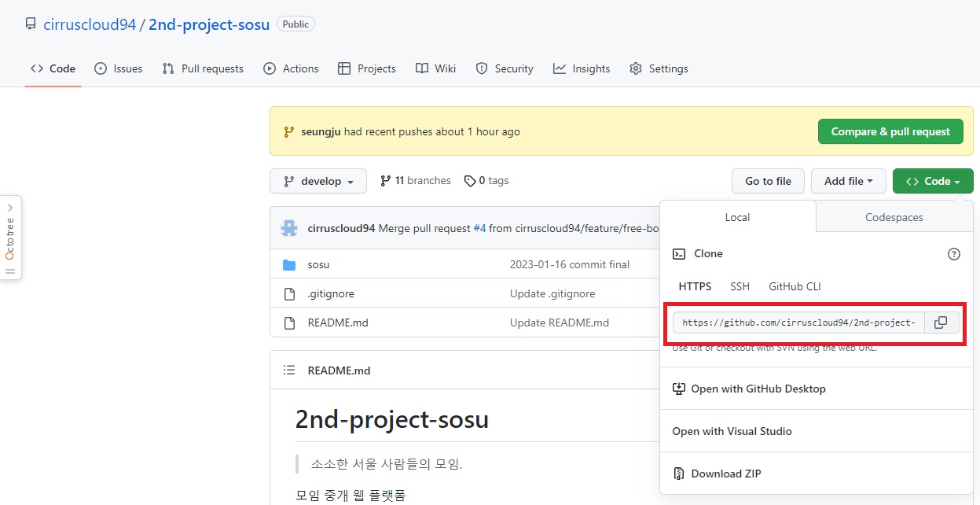Click the HTTPS clone URL text field

(x=798, y=323)
